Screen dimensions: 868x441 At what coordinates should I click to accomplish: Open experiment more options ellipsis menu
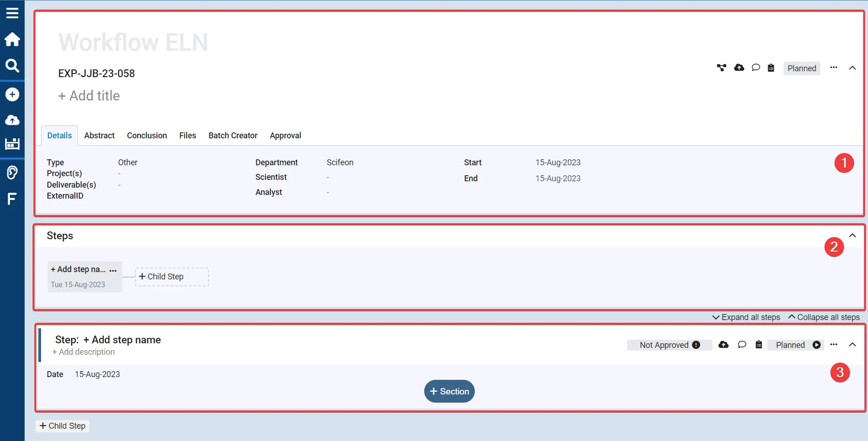click(x=834, y=68)
